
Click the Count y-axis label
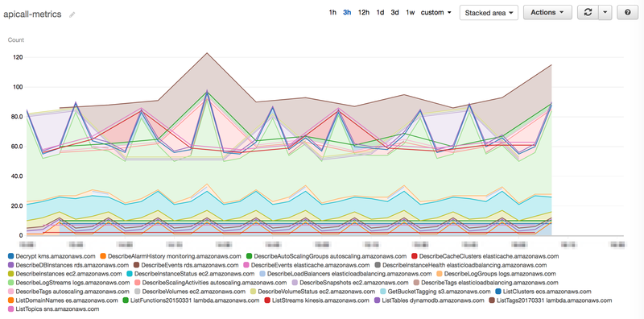pyautogui.click(x=16, y=40)
